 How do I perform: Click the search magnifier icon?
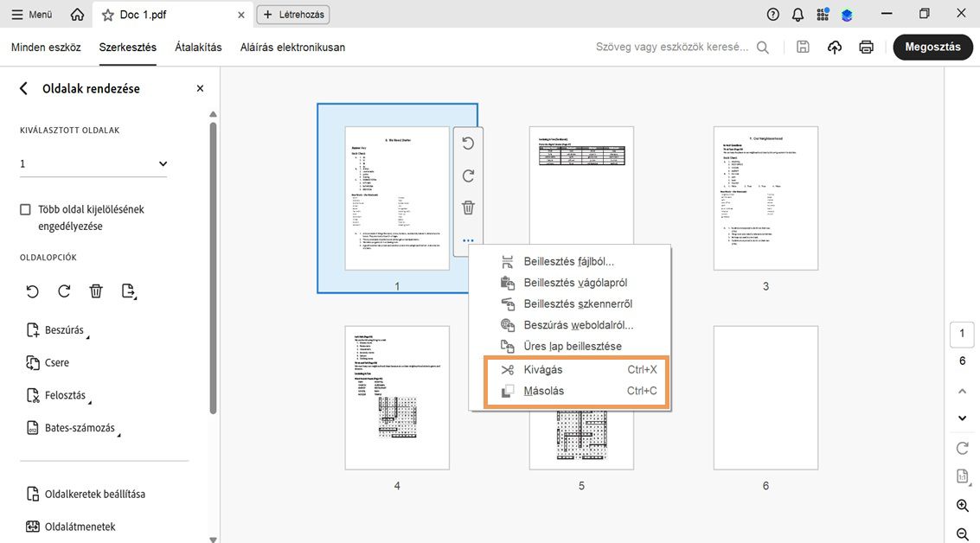coord(763,48)
